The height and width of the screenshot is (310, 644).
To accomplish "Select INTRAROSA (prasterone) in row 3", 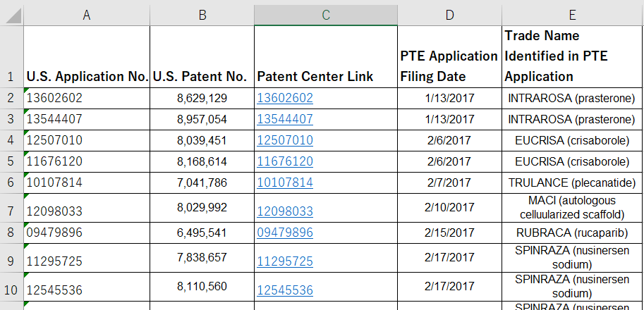I will (573, 119).
